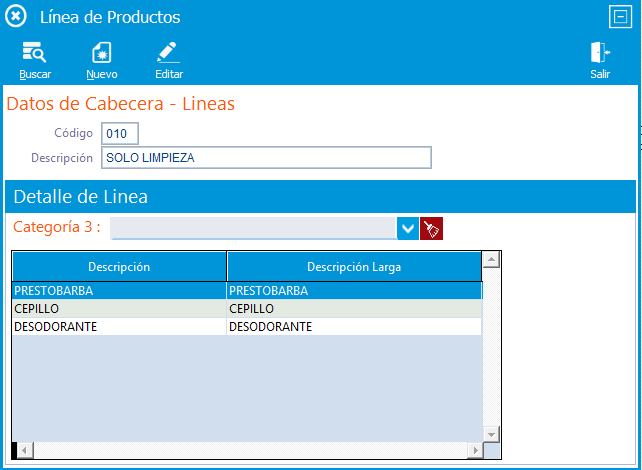Click the Descripción Larga column header
Screen dimensions: 642x470
point(354,267)
